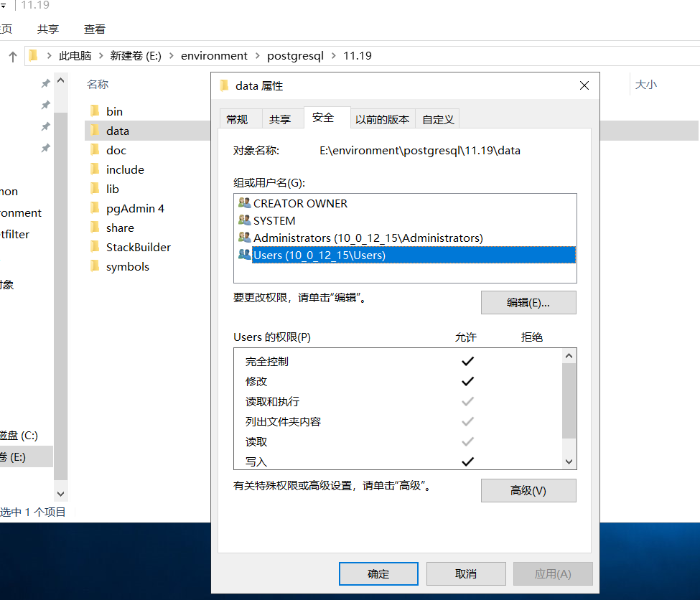Image resolution: width=700 pixels, height=600 pixels.
Task: Click the 完全控制 permission row
Action: tap(397, 361)
